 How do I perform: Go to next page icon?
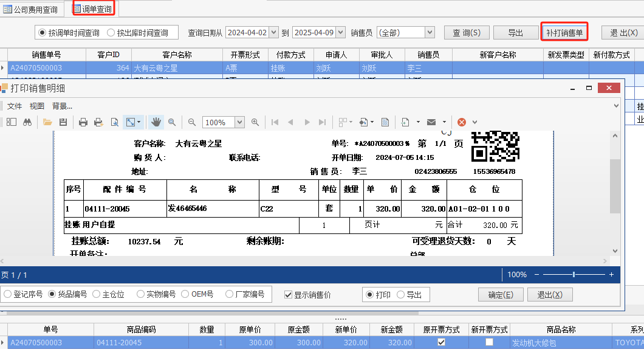tap(307, 122)
